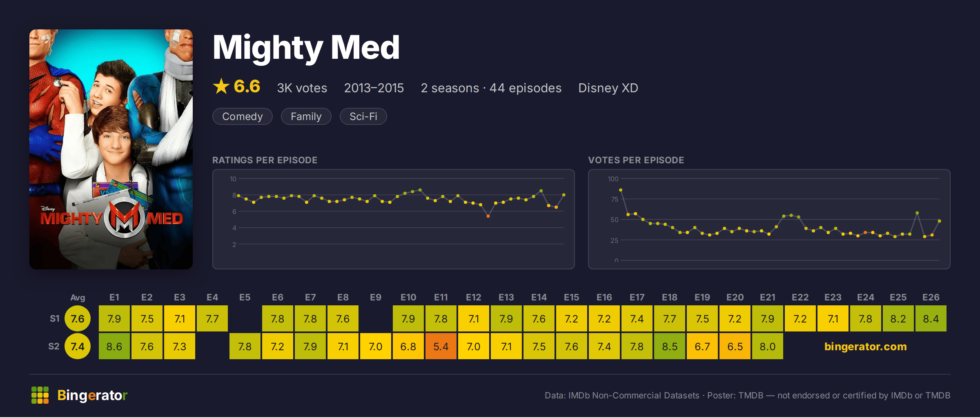Select the S2 E11 orange 5.4 cell
This screenshot has width=980, height=418.
(x=441, y=346)
